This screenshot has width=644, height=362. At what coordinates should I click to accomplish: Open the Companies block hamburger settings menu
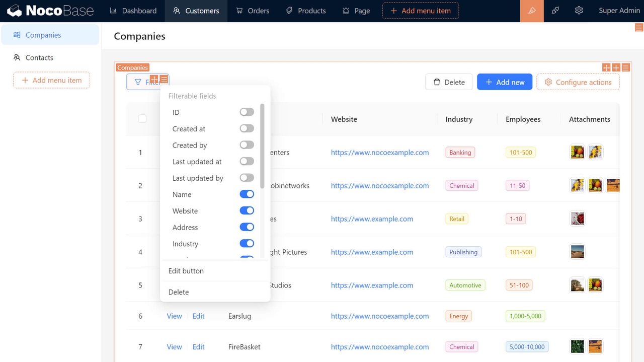tap(625, 67)
